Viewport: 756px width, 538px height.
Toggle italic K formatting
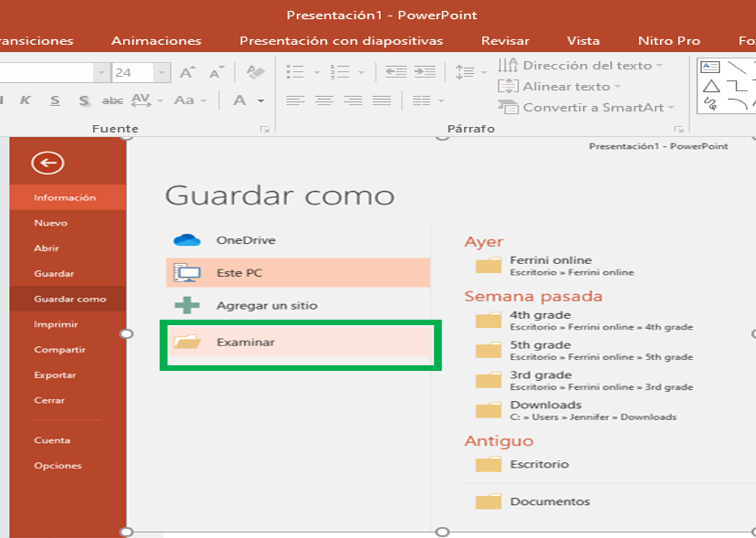pyautogui.click(x=25, y=100)
